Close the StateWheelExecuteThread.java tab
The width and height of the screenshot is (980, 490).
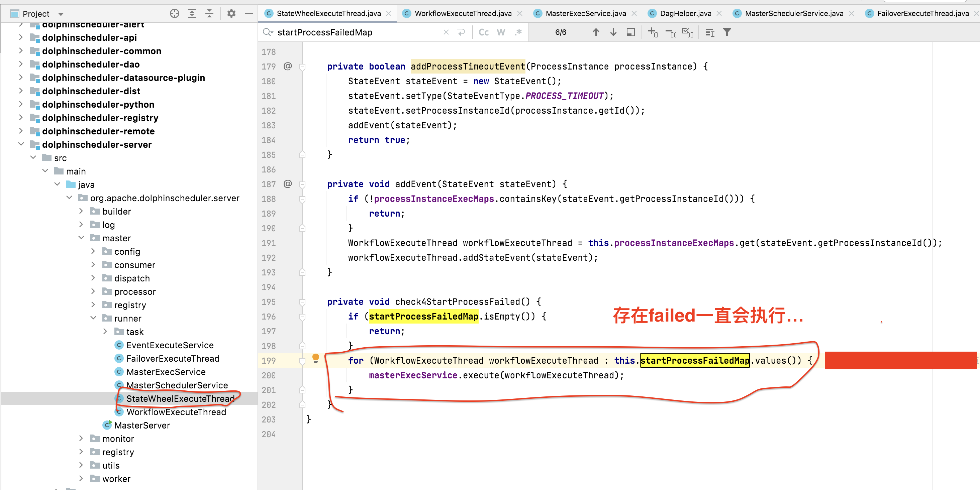pyautogui.click(x=388, y=13)
